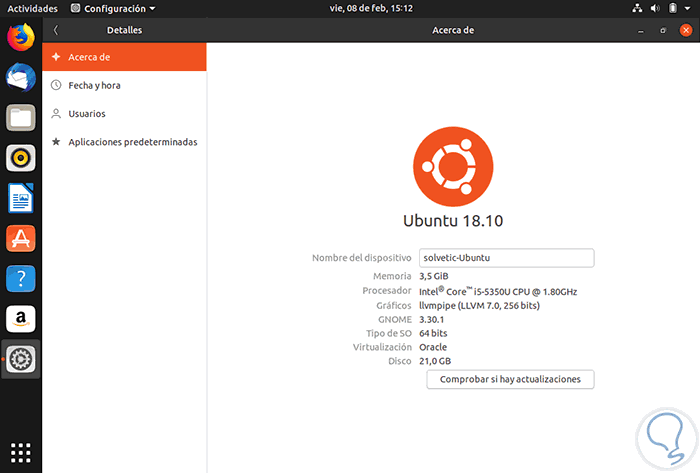
Task: Edit the device name field solvetic-Ubuntu
Action: [506, 258]
